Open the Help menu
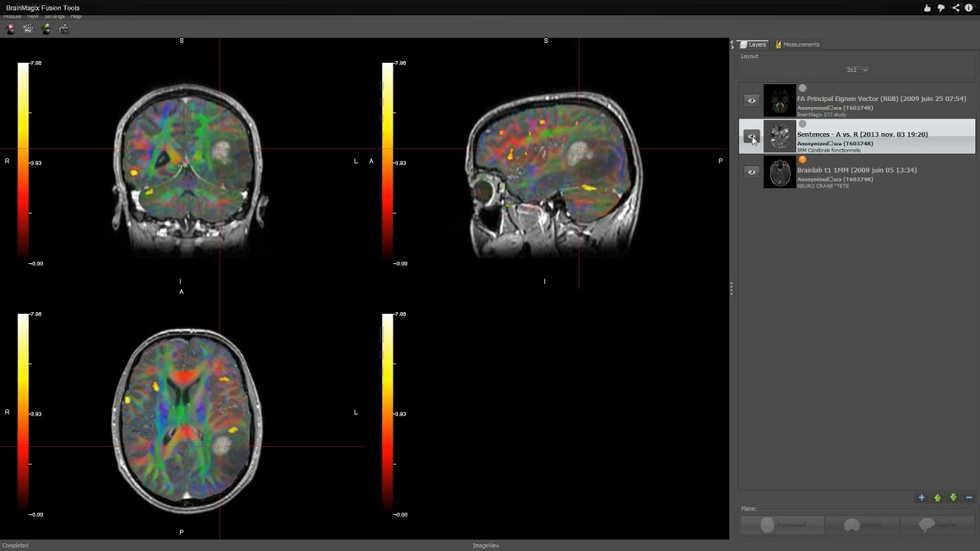980x551 pixels. tap(76, 16)
